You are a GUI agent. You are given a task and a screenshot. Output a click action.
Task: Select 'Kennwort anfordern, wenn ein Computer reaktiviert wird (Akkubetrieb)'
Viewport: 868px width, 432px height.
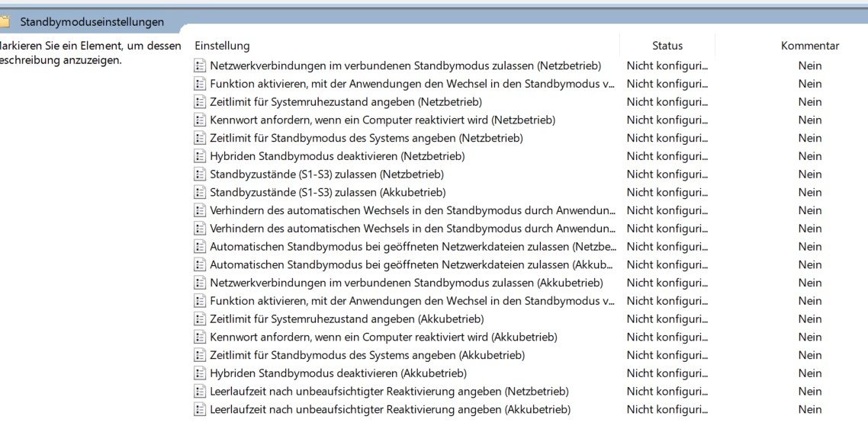click(384, 337)
